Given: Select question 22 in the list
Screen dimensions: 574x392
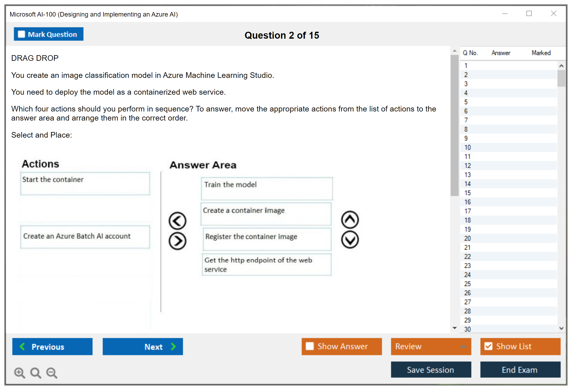Looking at the screenshot, I should (x=467, y=257).
